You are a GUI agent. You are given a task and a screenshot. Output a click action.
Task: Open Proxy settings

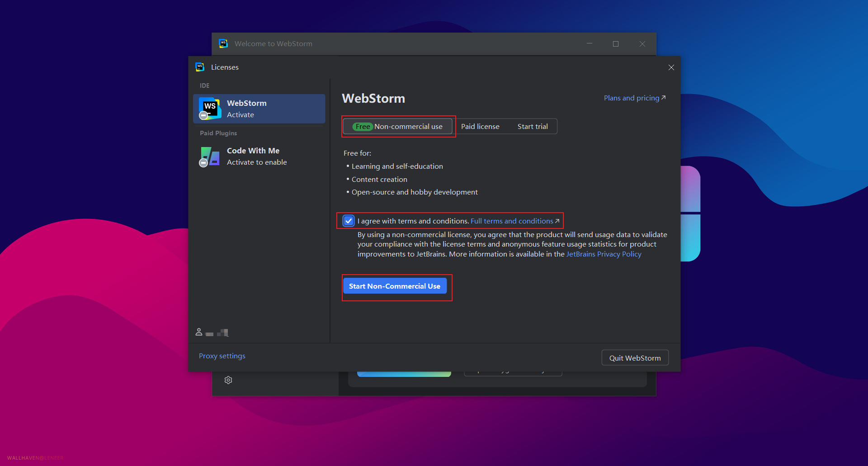tap(222, 356)
